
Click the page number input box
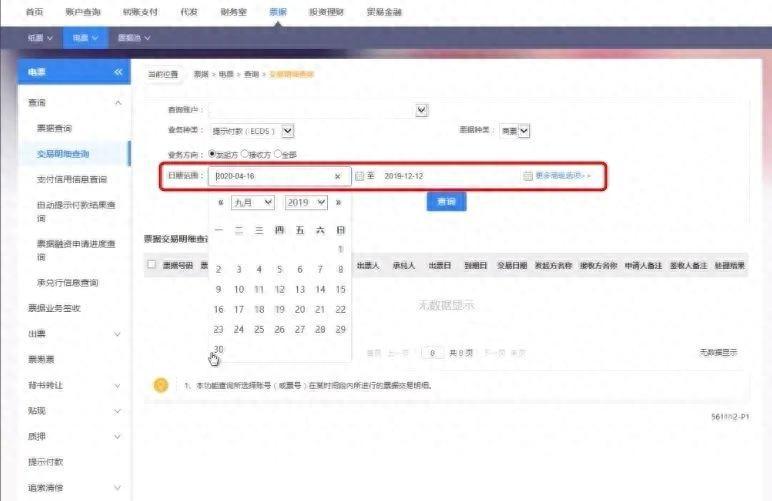[432, 353]
